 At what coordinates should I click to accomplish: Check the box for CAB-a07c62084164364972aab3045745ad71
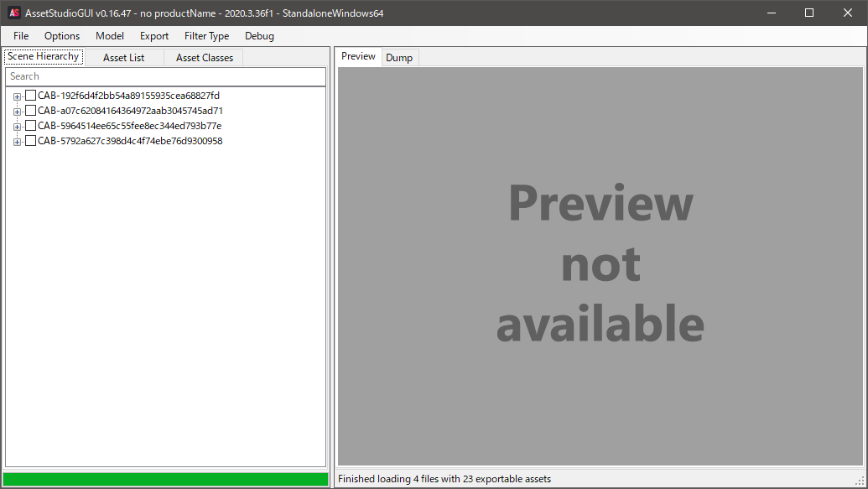[x=30, y=110]
